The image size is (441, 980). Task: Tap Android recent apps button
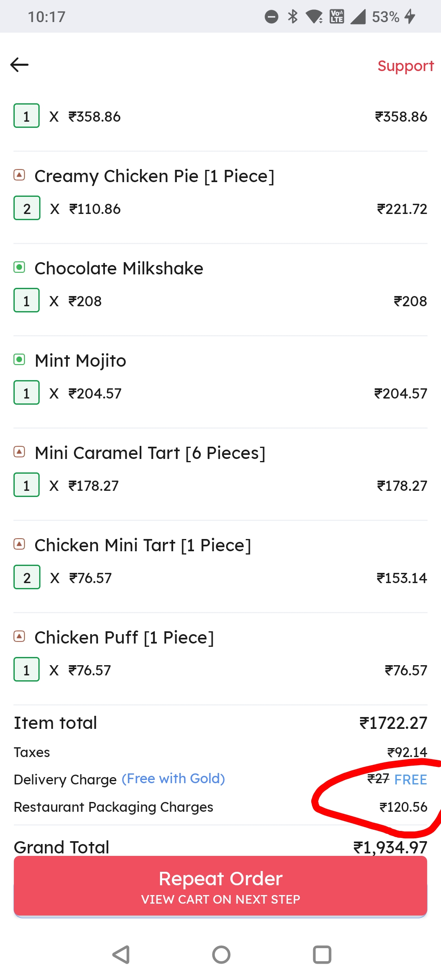pos(322,955)
